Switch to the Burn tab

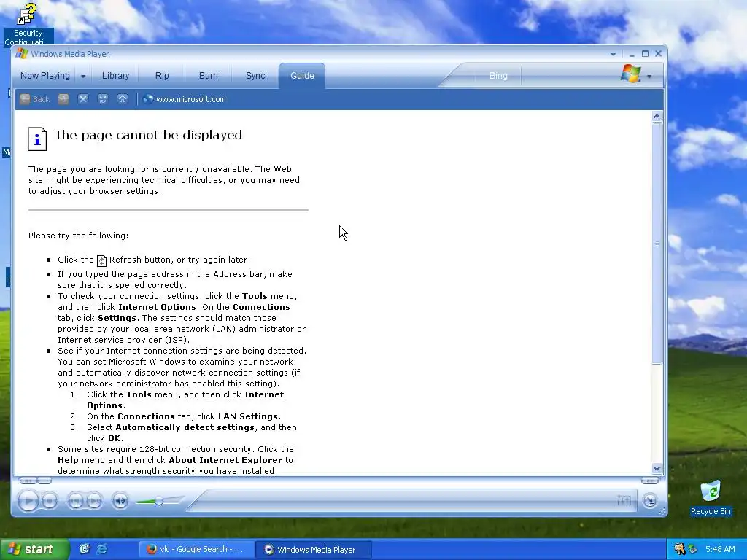coord(208,76)
